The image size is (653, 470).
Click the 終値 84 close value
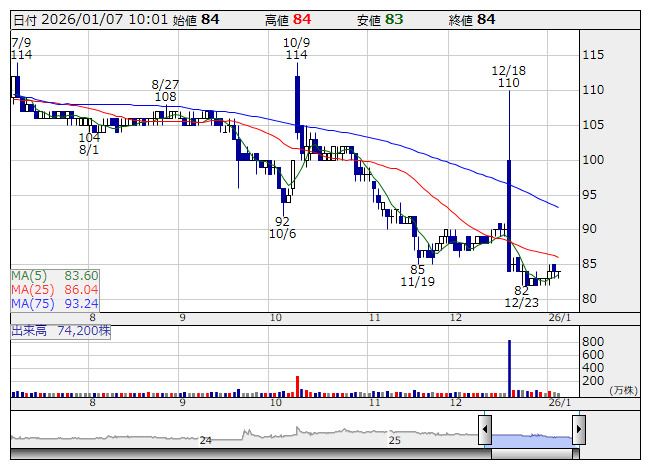tap(472, 20)
